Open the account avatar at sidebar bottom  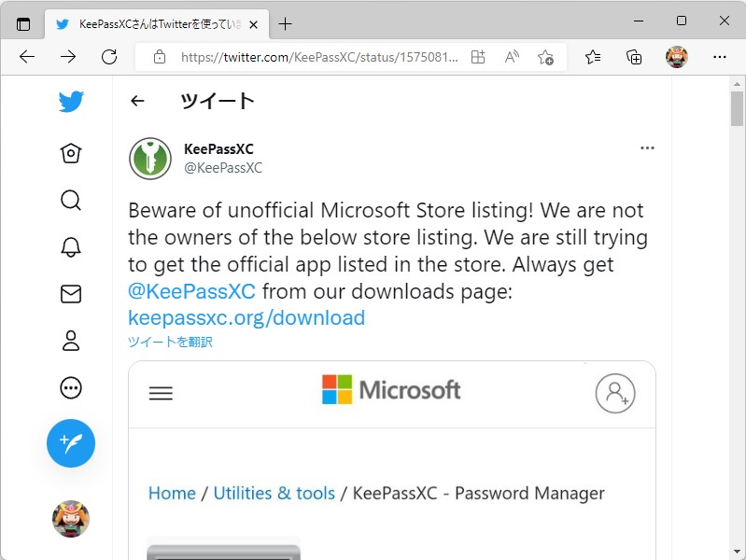(71, 519)
